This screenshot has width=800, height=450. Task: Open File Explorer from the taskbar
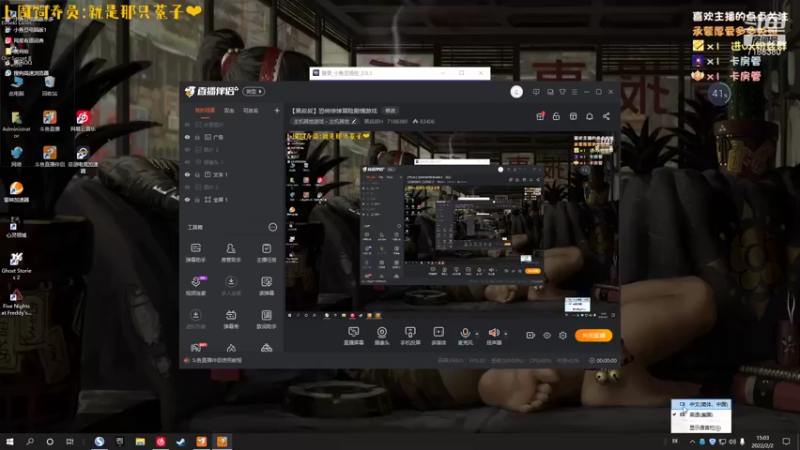(140, 441)
